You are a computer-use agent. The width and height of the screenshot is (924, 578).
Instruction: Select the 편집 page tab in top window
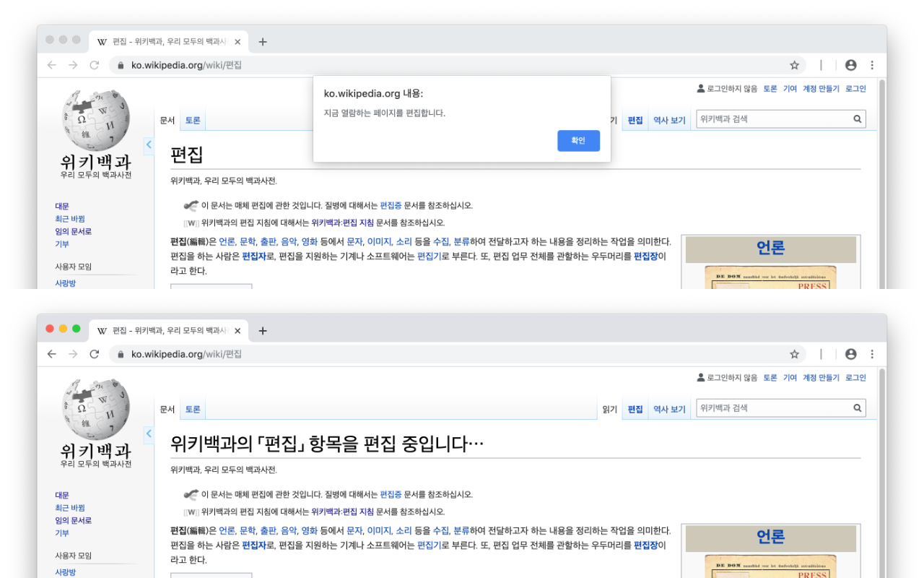click(x=635, y=121)
